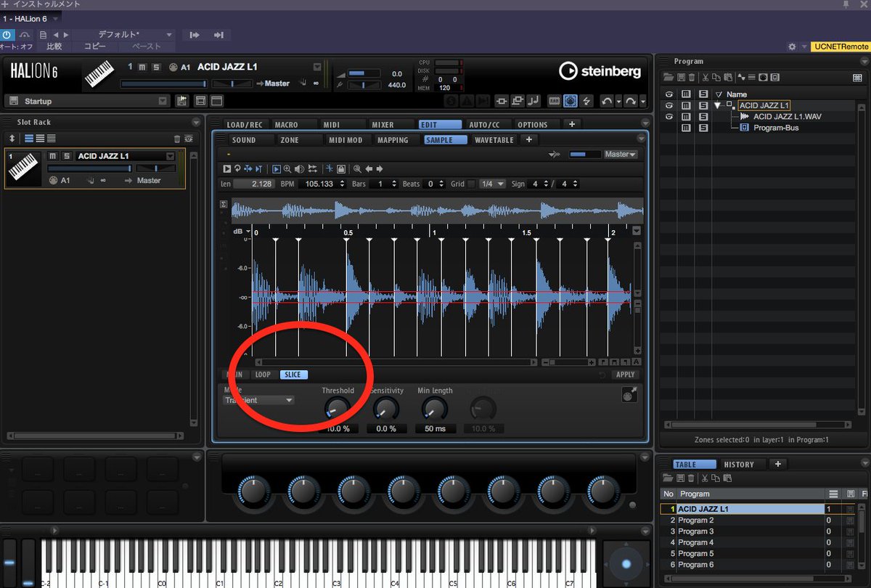The width and height of the screenshot is (871, 588).
Task: Switch to the MIXER tab
Action: 383,125
